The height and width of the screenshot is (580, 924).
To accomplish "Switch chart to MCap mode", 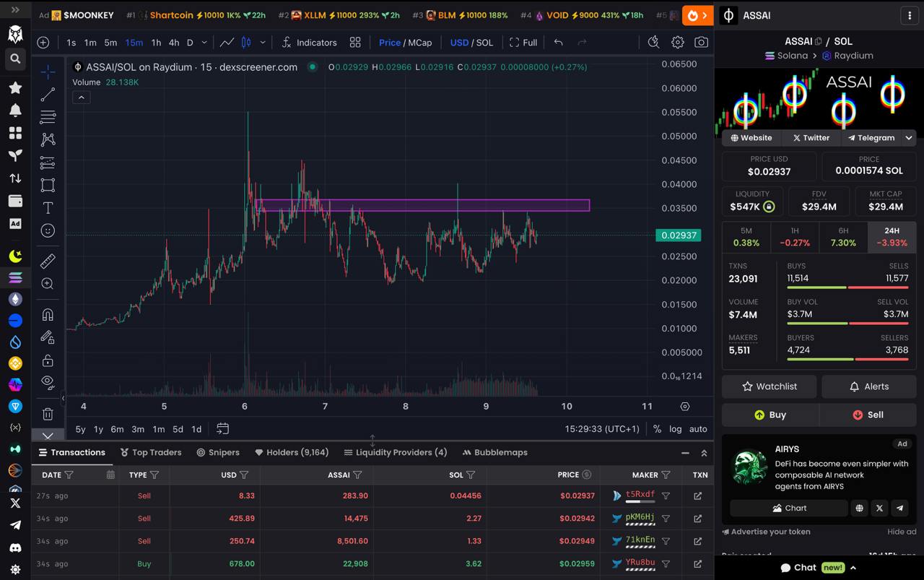I will [419, 43].
